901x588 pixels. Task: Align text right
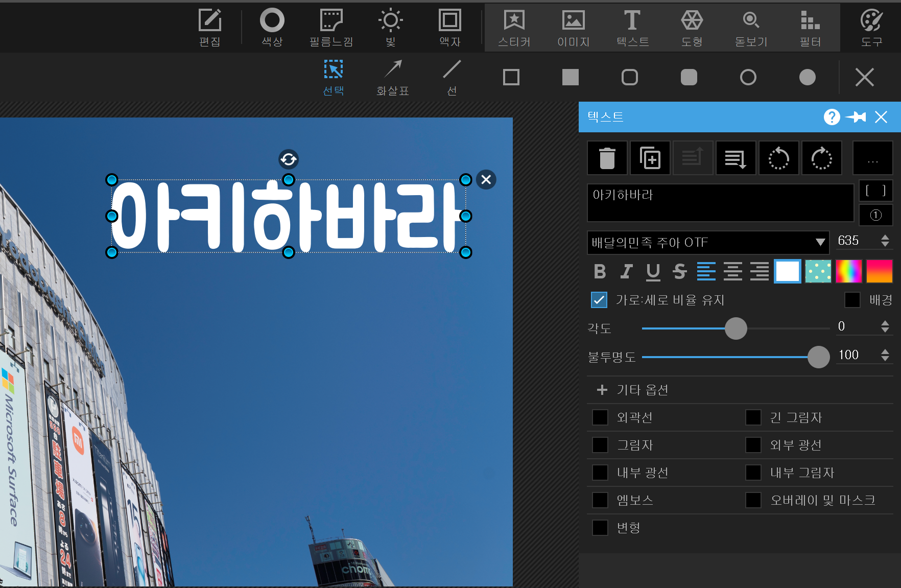(760, 271)
